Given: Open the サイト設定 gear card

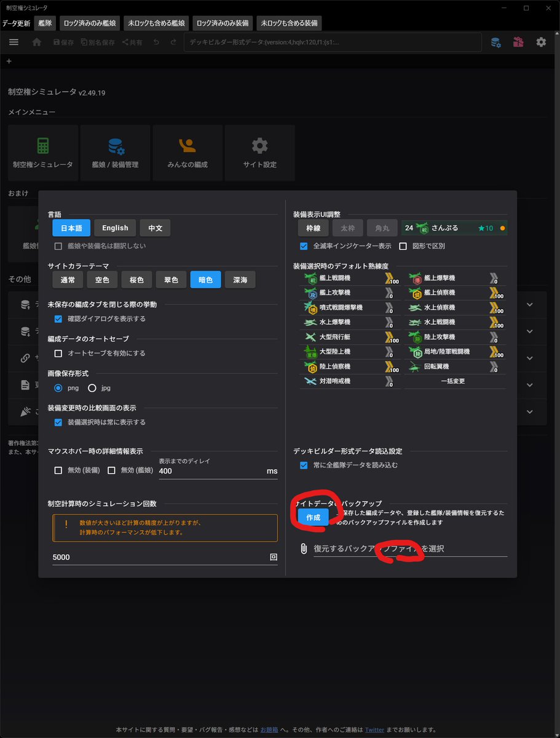Looking at the screenshot, I should point(260,153).
